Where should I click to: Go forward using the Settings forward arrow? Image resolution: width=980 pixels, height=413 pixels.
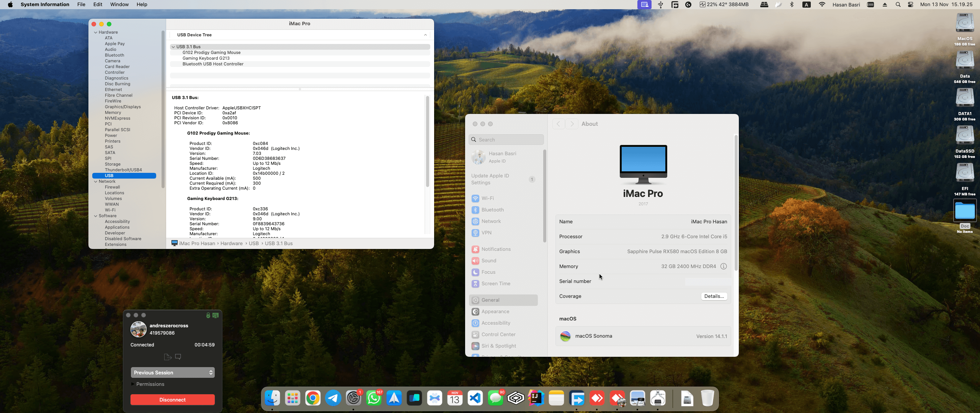point(572,124)
